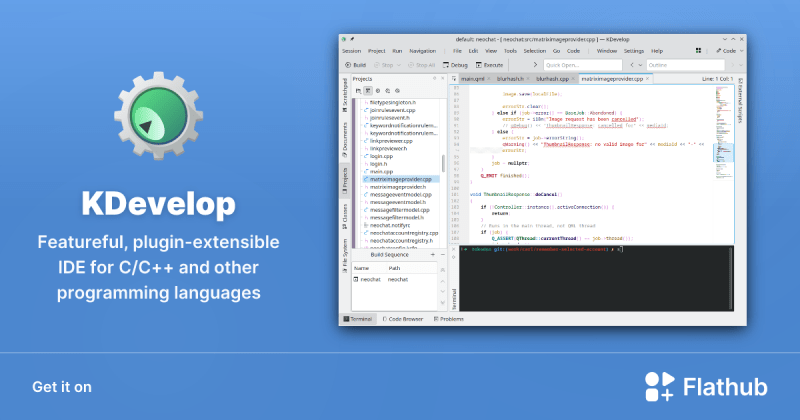The width and height of the screenshot is (800, 420).
Task: Click the first Projects toolbar icon
Action: click(x=358, y=91)
